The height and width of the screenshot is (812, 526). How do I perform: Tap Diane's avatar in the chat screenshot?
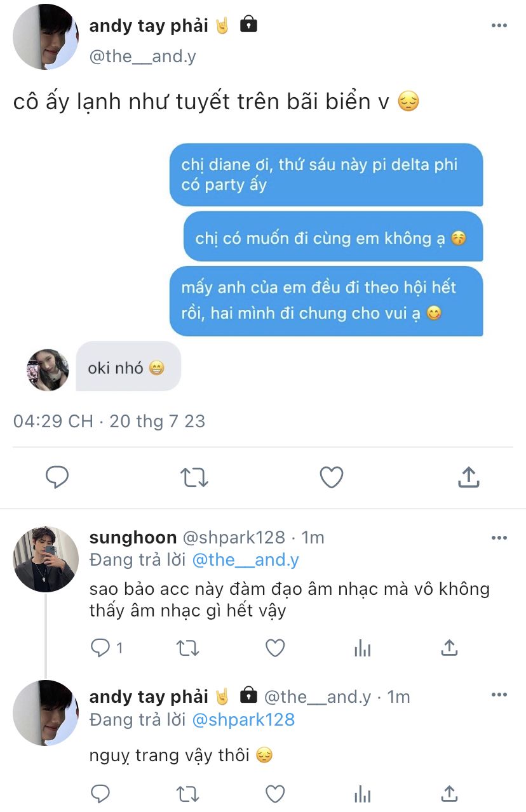48,369
